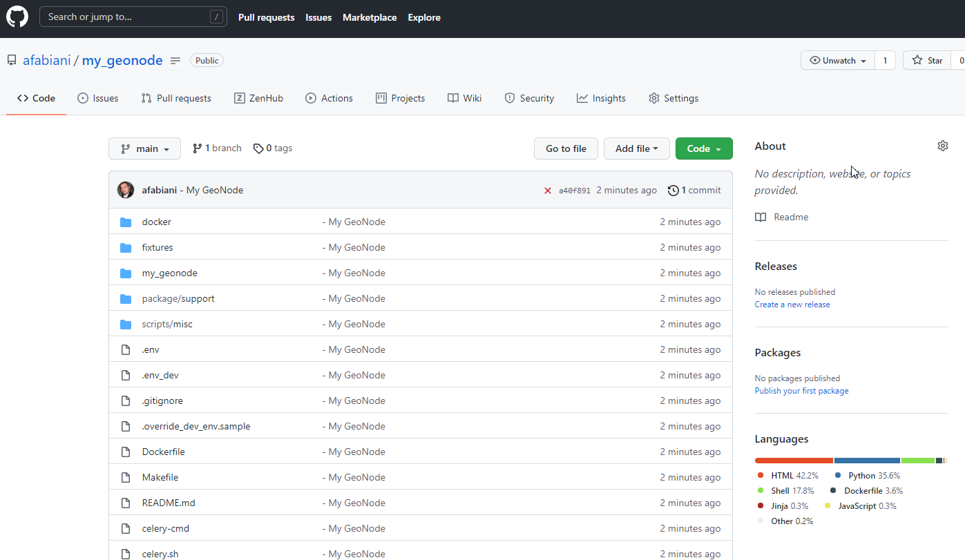The width and height of the screenshot is (965, 560).
Task: Open the Security tab
Action: [529, 98]
